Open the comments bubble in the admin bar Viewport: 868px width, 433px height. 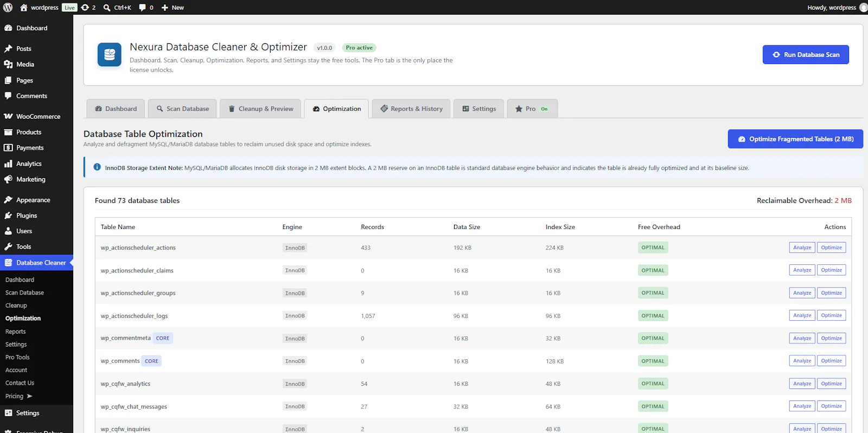[x=142, y=8]
